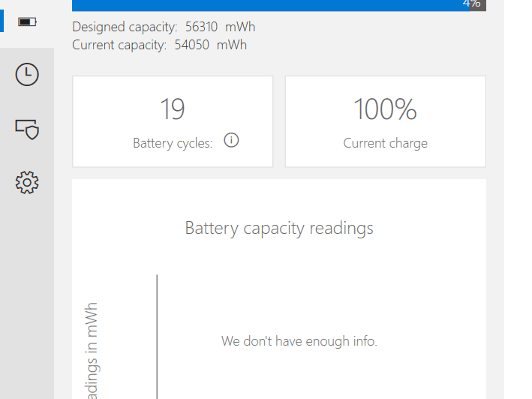This screenshot has width=532, height=399.
Task: Open the clock history page
Action: tap(27, 74)
